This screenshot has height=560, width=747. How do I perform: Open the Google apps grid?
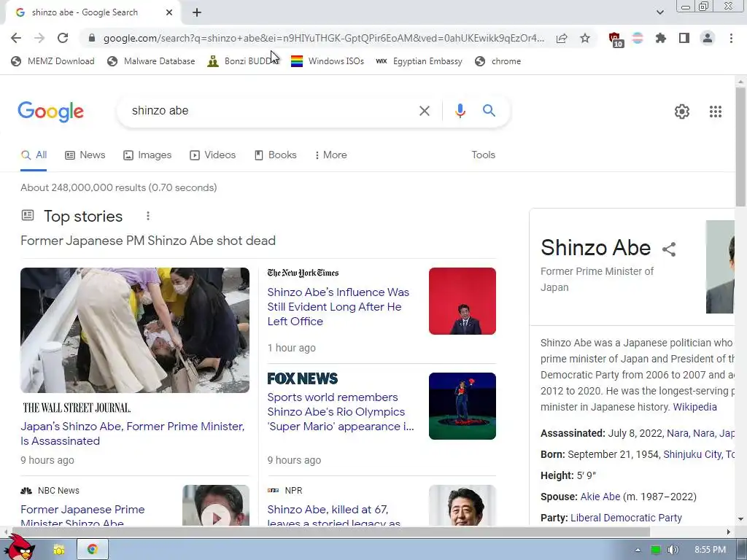[716, 112]
